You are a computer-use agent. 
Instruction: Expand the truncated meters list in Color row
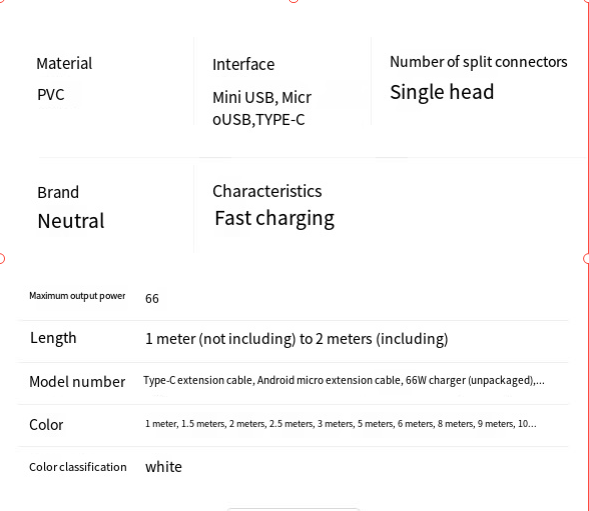341,424
